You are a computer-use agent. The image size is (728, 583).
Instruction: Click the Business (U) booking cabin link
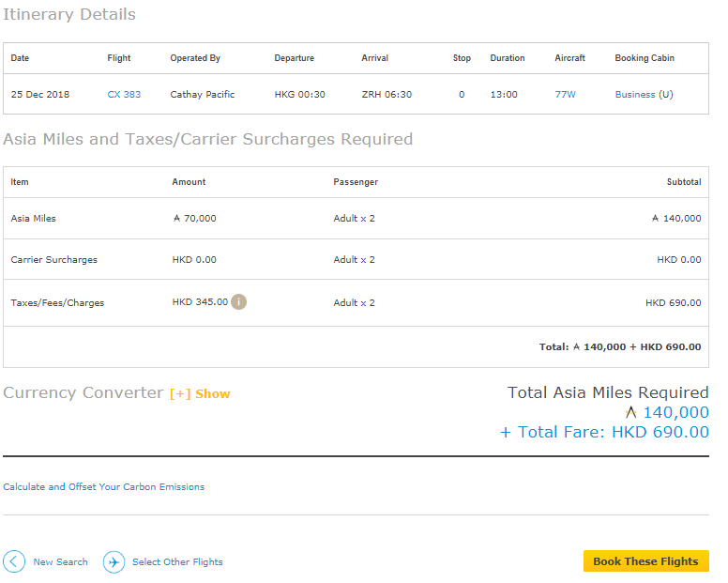click(x=644, y=94)
